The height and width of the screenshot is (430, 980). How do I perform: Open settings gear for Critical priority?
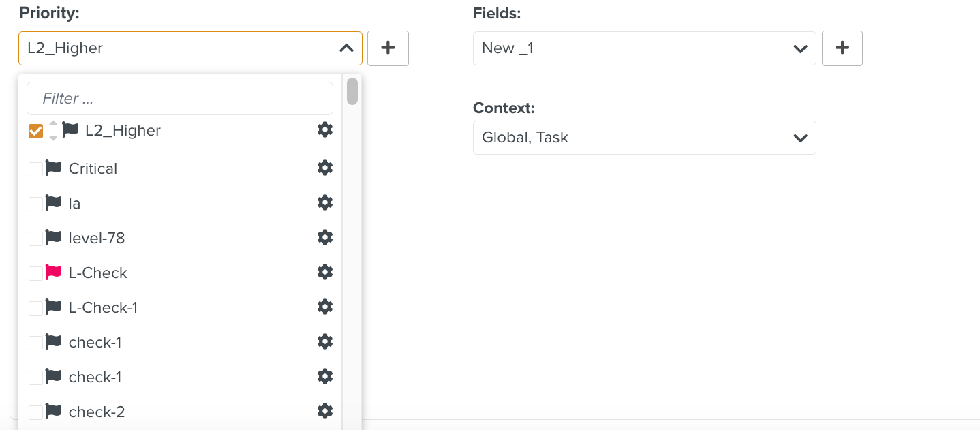[325, 168]
